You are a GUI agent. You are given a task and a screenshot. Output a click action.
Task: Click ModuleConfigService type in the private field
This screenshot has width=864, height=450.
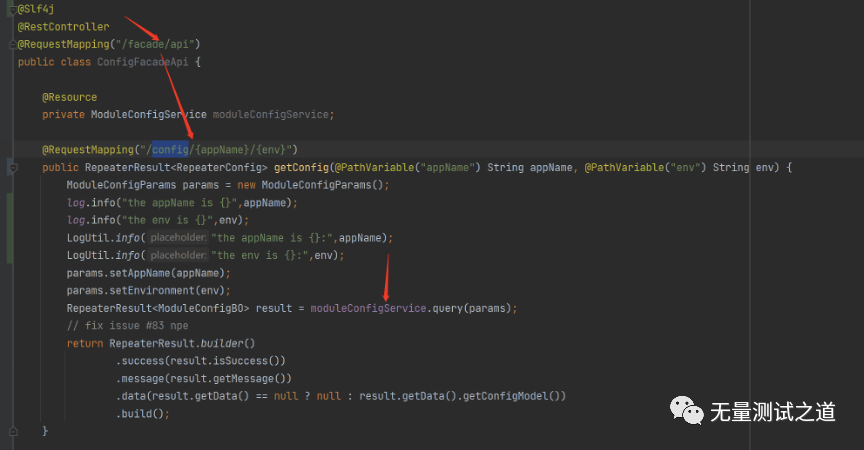click(149, 115)
